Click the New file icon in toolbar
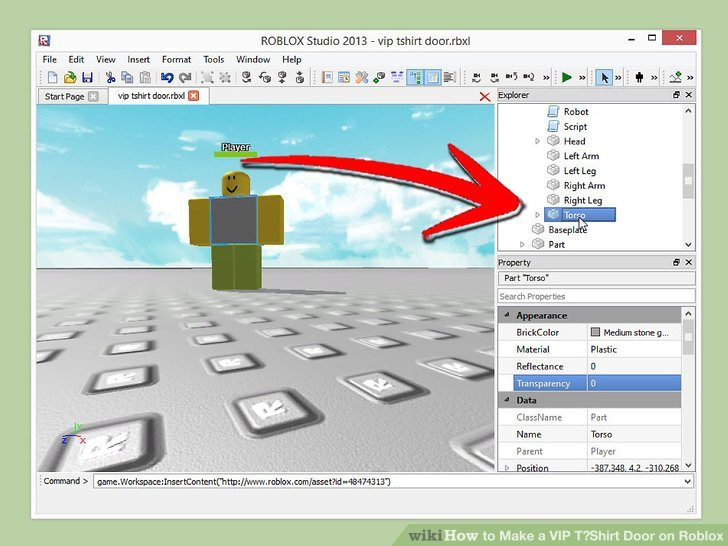 52,77
